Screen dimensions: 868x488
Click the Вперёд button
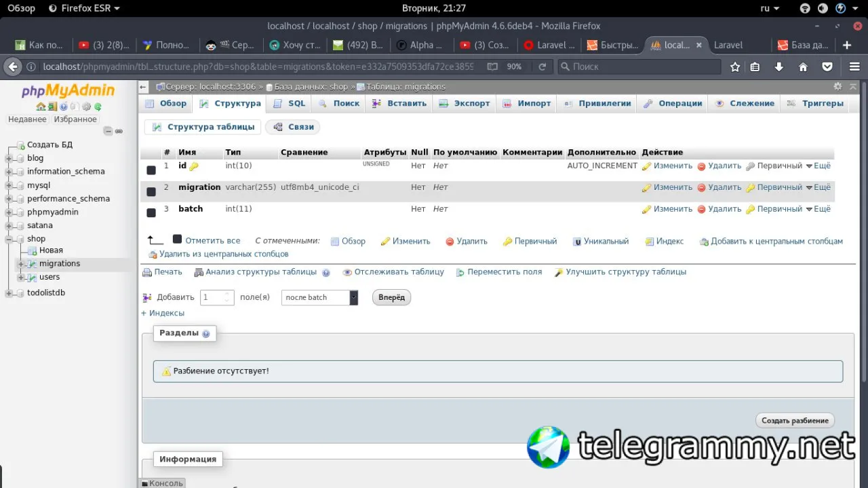click(391, 297)
